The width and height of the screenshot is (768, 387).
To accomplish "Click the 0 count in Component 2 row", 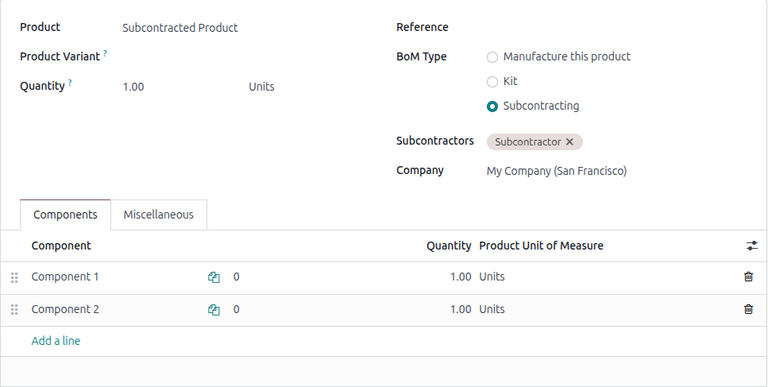I will (236, 310).
